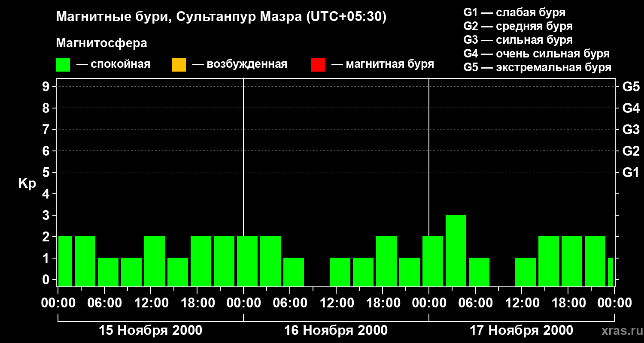Image resolution: width=644 pixels, height=343 pixels.
Task: Select the date label «15 Ноября 2000»
Action: (x=151, y=331)
